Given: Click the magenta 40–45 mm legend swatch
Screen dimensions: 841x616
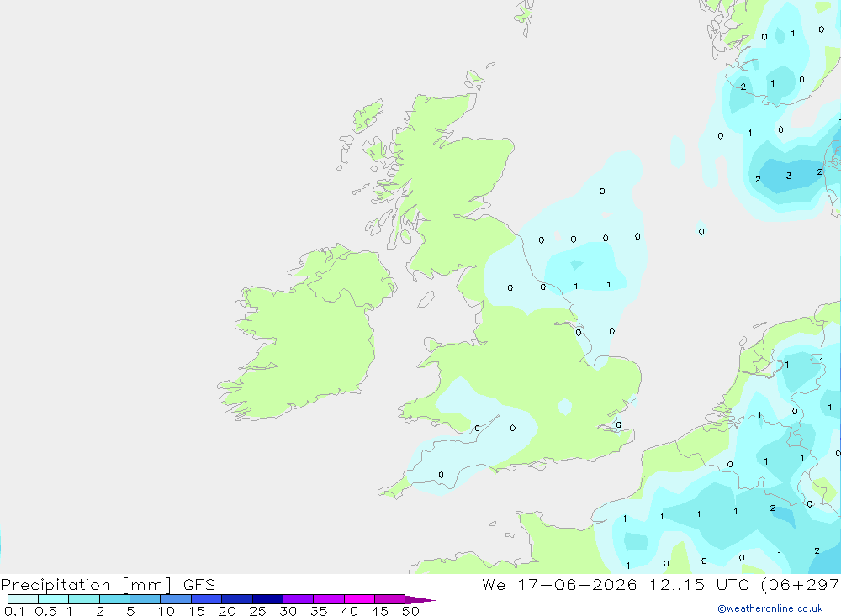Looking at the screenshot, I should click(359, 599).
